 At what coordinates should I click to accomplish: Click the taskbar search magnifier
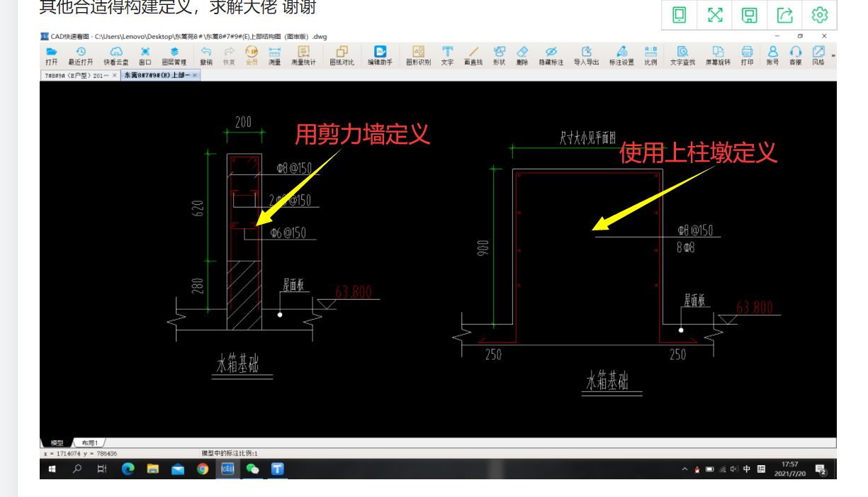click(77, 469)
